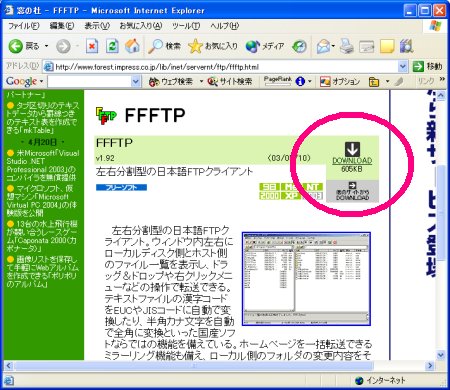Click the vertical scrollbar up arrow
The width and height of the screenshot is (450, 390).
[440, 96]
